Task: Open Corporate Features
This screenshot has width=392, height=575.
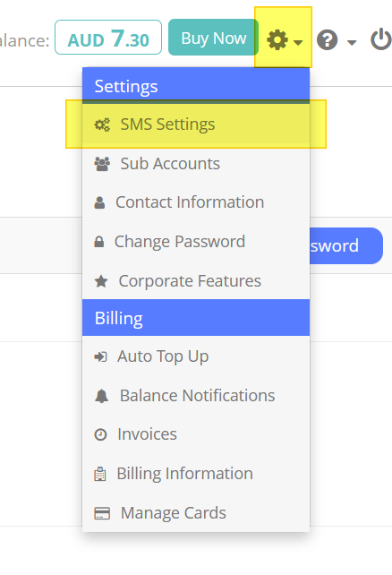Action: 196,281
